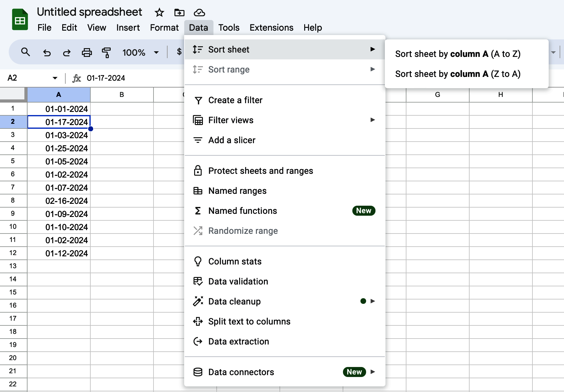Select row 13 header
Image resolution: width=564 pixels, height=392 pixels.
pyautogui.click(x=13, y=266)
